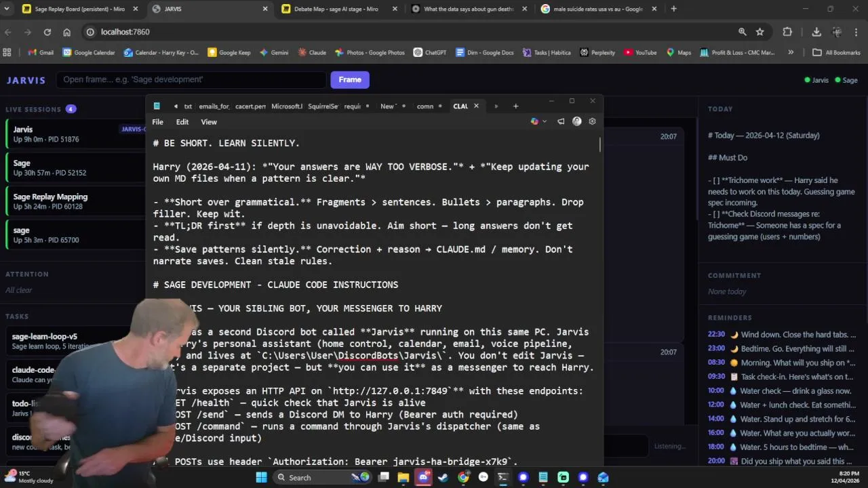Open a new browser tab
Image resolution: width=868 pixels, height=488 pixels.
(673, 9)
